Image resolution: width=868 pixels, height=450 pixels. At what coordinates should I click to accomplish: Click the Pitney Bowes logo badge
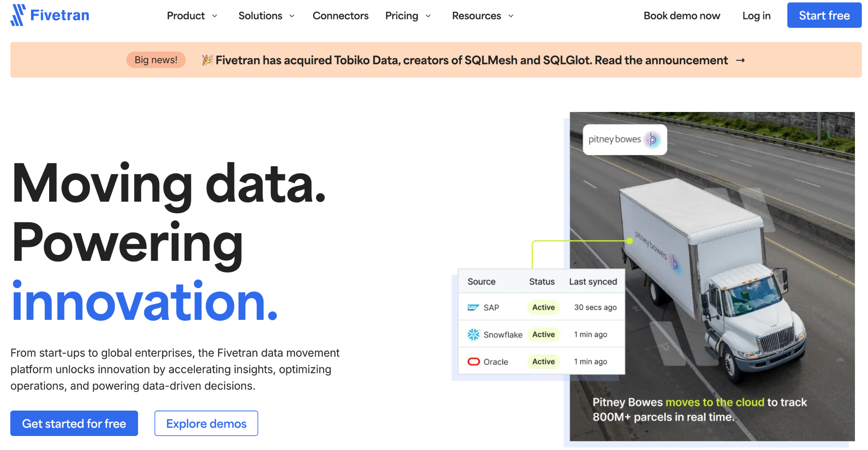point(625,140)
